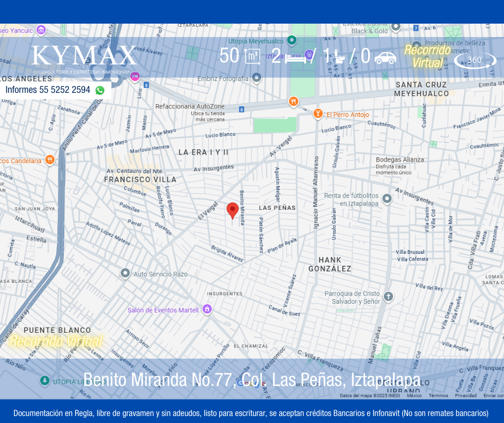504x423 pixels.
Task: Click the Auto Servicio Razo marker
Action: pyautogui.click(x=125, y=273)
